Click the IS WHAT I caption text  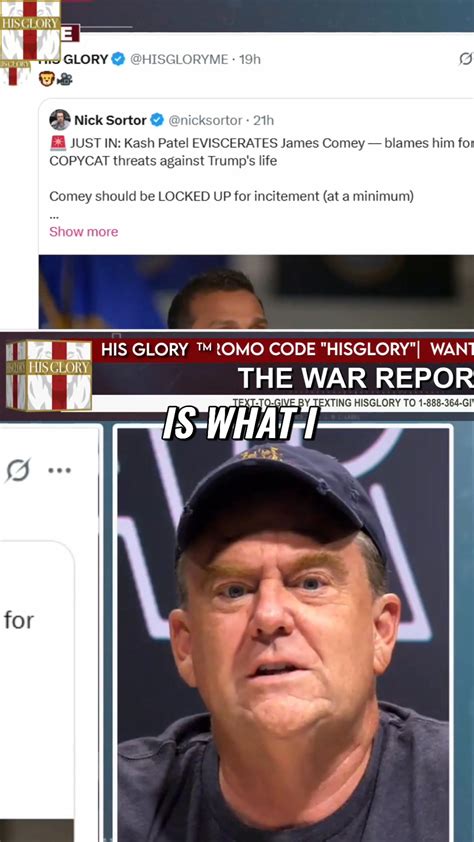coord(240,423)
